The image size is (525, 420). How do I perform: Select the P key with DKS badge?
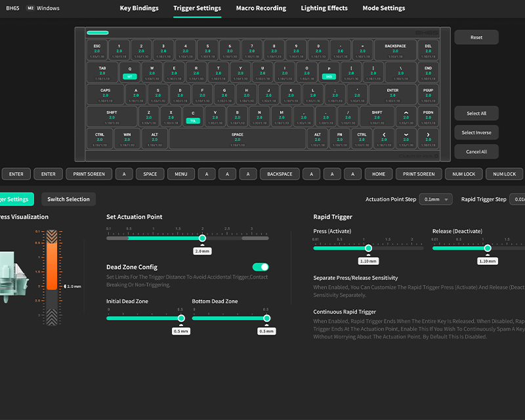329,72
